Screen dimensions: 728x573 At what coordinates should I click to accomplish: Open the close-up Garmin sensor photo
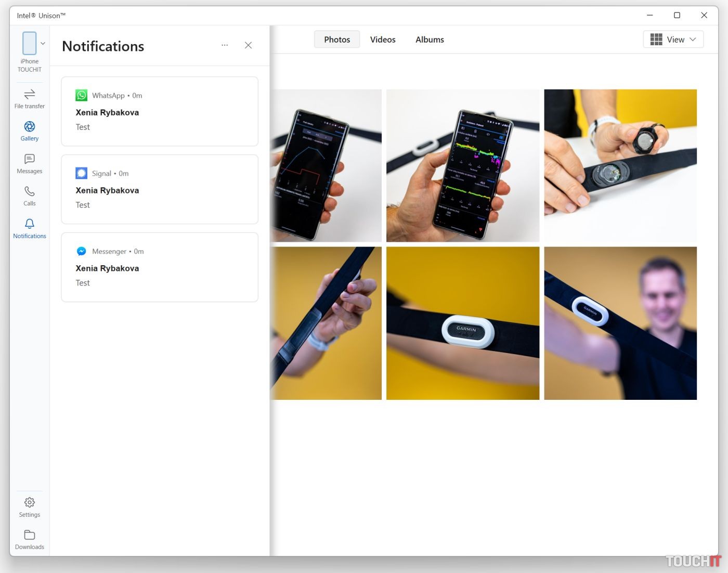click(463, 323)
